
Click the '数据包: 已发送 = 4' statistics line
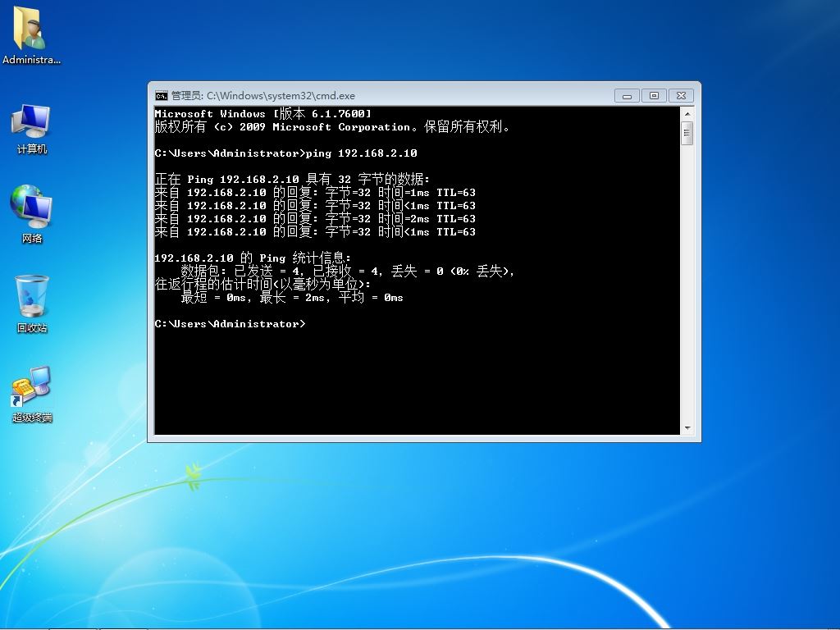pyautogui.click(x=348, y=271)
